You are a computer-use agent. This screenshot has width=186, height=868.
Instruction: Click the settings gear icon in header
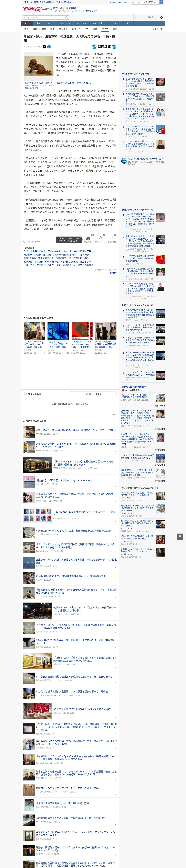click(161, 17)
